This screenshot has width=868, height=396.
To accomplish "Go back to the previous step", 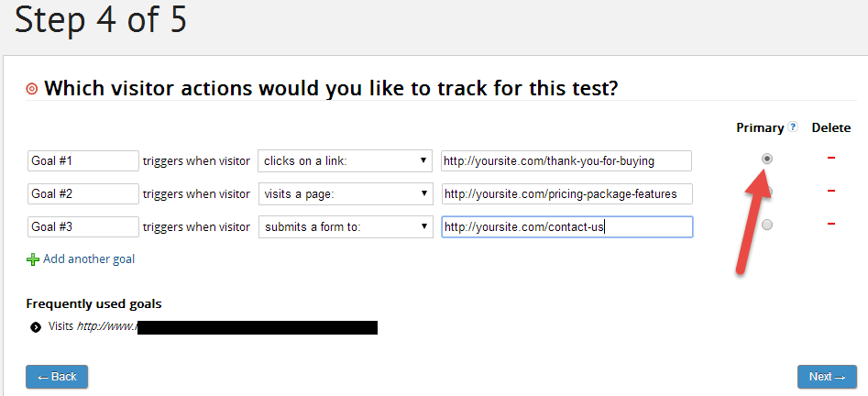I will [57, 377].
